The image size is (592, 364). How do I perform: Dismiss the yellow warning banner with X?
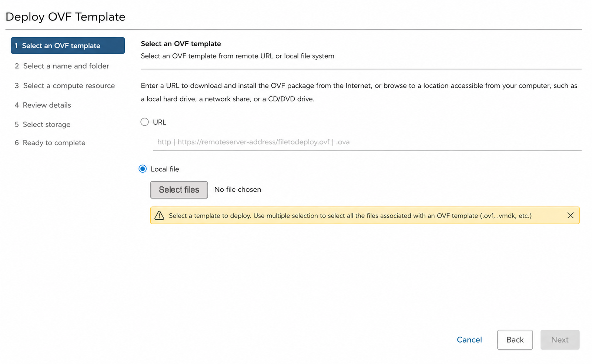[x=570, y=215]
